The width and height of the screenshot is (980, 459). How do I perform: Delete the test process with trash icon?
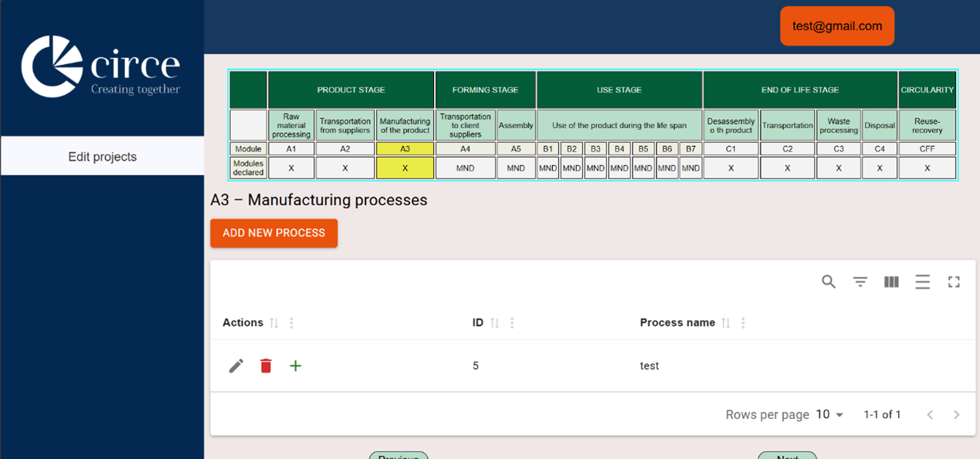[266, 365]
